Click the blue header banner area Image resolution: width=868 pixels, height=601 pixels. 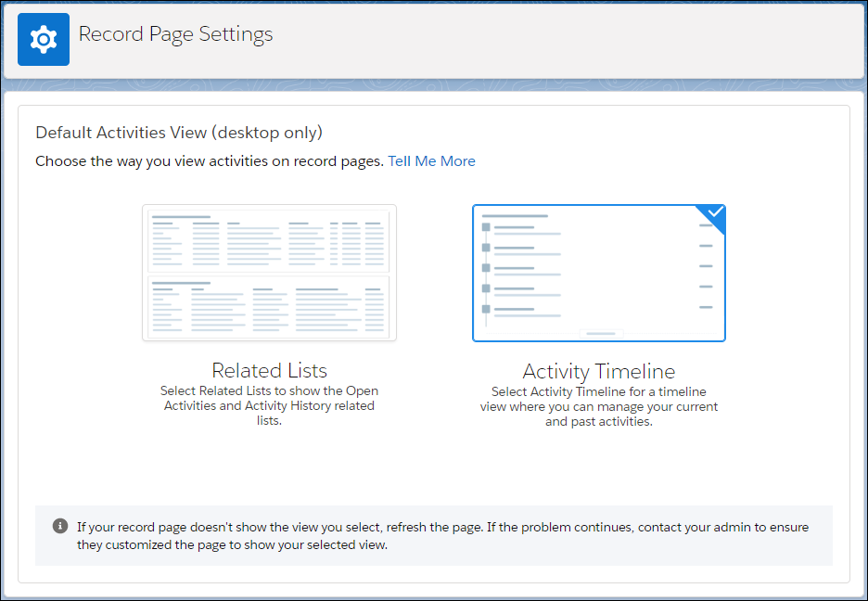click(x=556, y=39)
